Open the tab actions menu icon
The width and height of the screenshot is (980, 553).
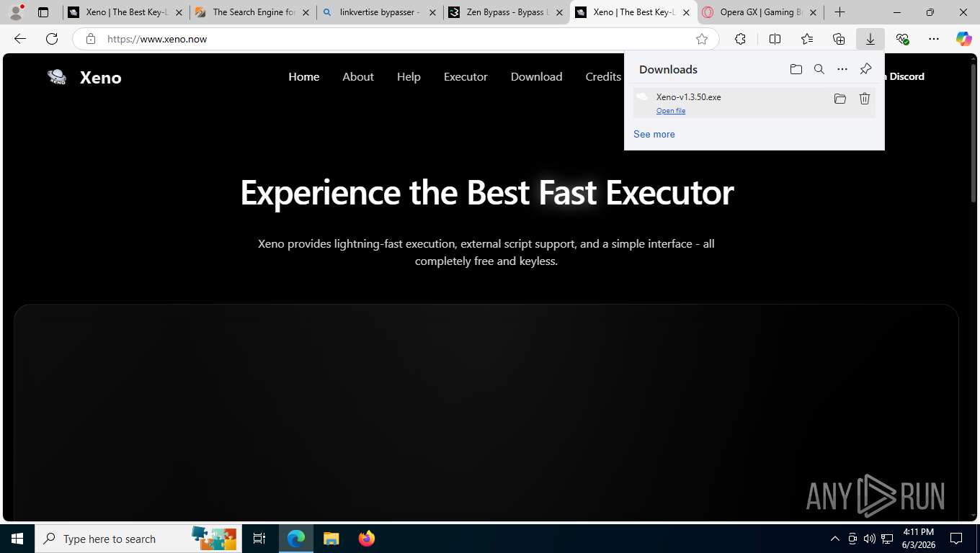(43, 12)
